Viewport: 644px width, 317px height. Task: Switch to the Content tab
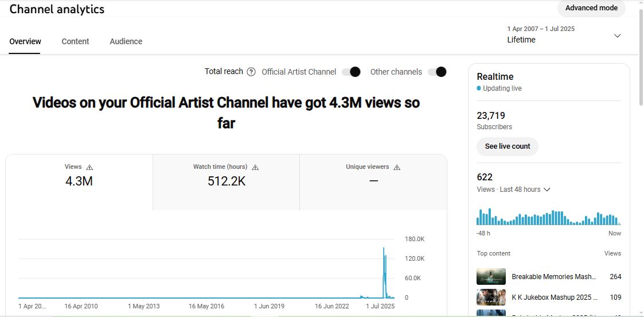click(75, 41)
